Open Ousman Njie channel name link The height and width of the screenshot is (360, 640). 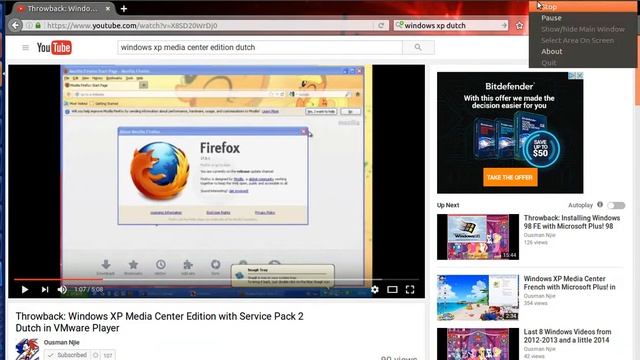point(61,342)
